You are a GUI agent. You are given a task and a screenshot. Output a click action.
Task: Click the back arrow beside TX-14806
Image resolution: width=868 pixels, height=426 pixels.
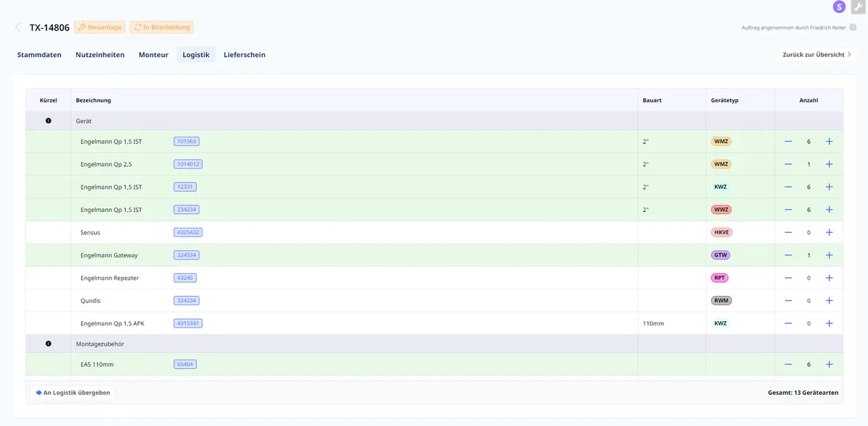coord(18,27)
